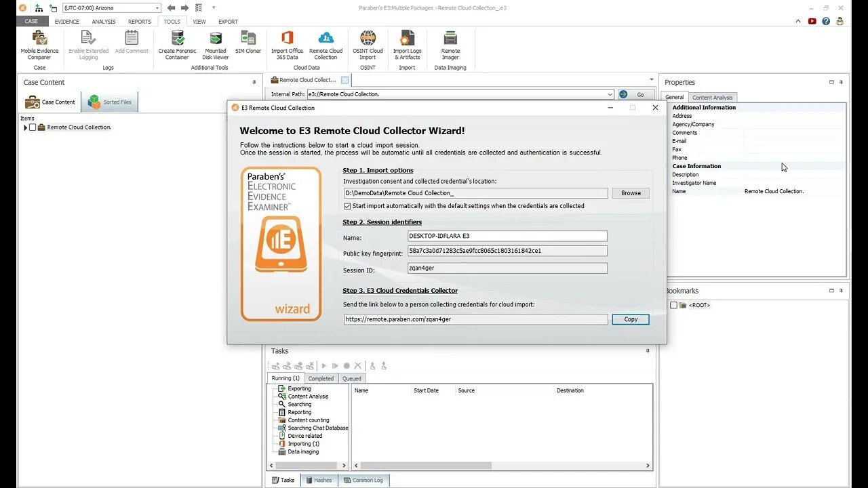Click the Add Comment ribbon icon

pyautogui.click(x=132, y=42)
